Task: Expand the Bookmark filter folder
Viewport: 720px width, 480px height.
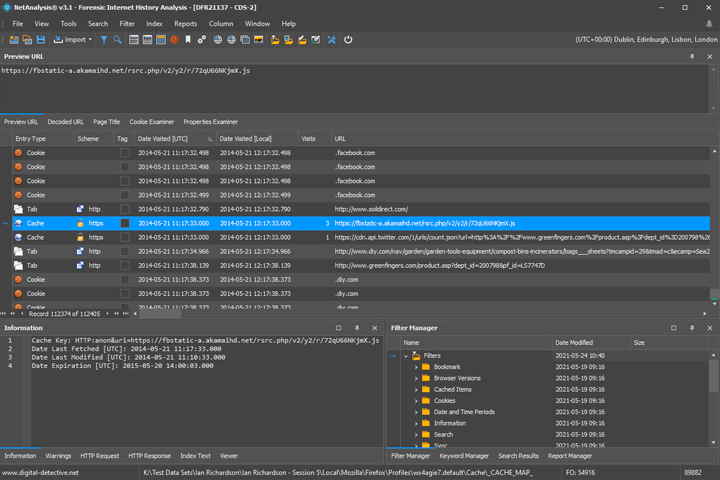Action: click(x=416, y=367)
